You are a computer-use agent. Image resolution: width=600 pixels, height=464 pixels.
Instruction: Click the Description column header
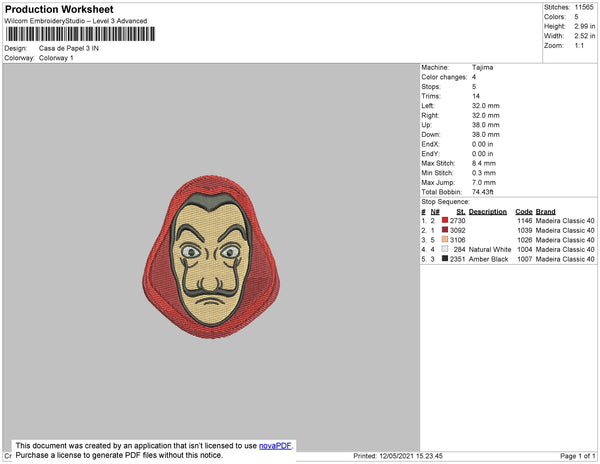click(488, 212)
